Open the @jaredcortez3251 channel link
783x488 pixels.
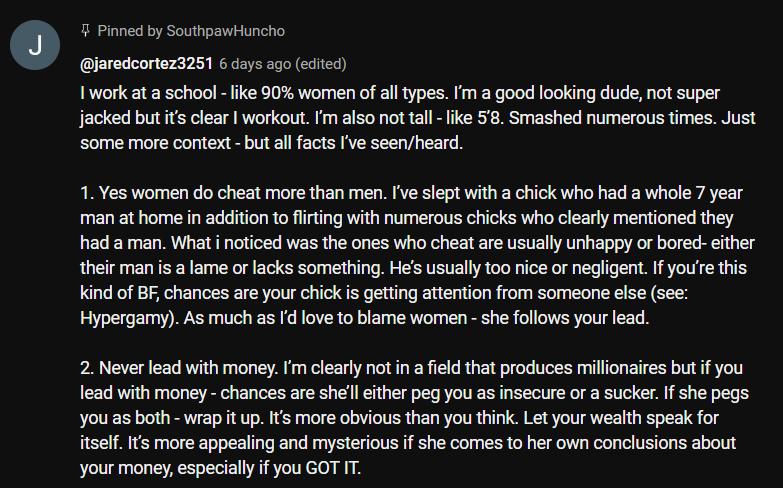click(146, 64)
